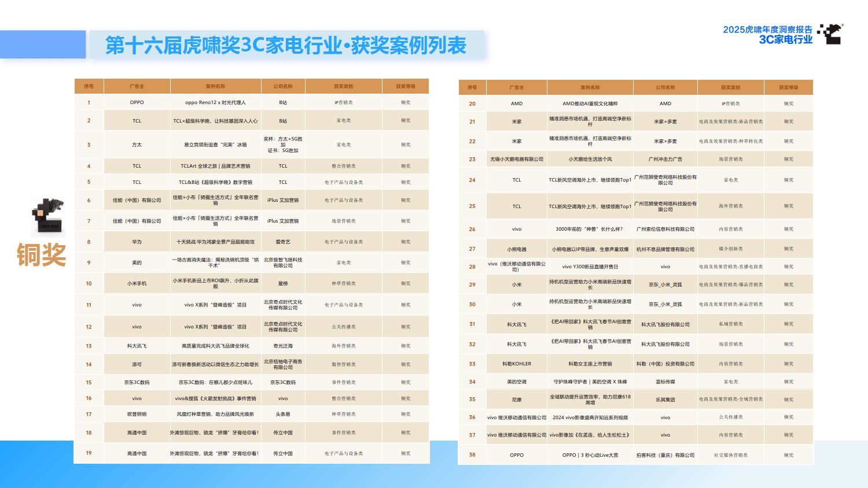
Task: Select the OPPO logo in row 1
Action: (137, 102)
